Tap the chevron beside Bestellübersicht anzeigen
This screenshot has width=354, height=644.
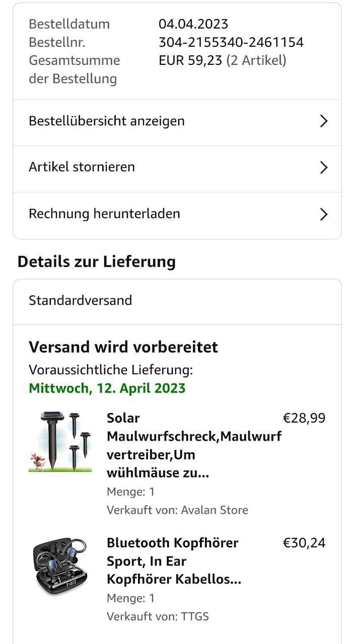pyautogui.click(x=324, y=121)
